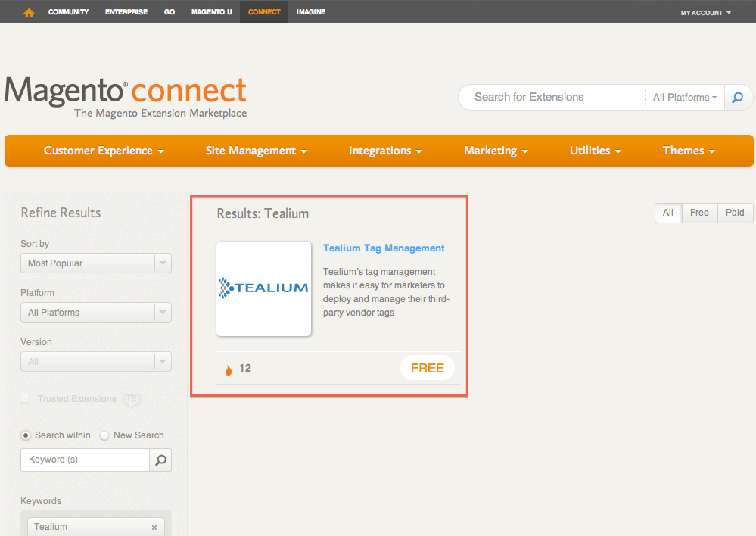Switch to the Paid results filter
This screenshot has width=756, height=536.
click(x=734, y=213)
